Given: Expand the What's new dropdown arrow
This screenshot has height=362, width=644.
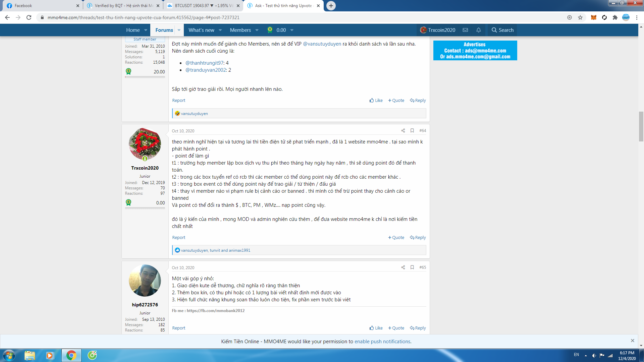Looking at the screenshot, I should 220,30.
